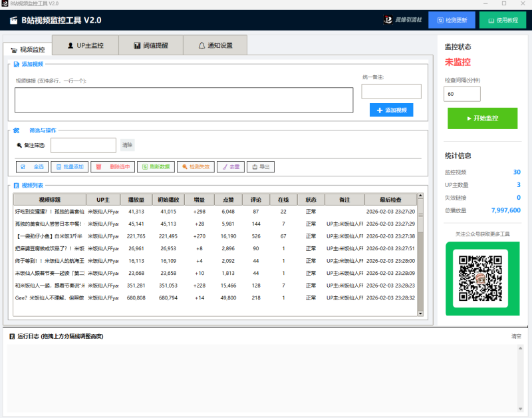Click the video list scrollbar down arrow

coord(420,312)
